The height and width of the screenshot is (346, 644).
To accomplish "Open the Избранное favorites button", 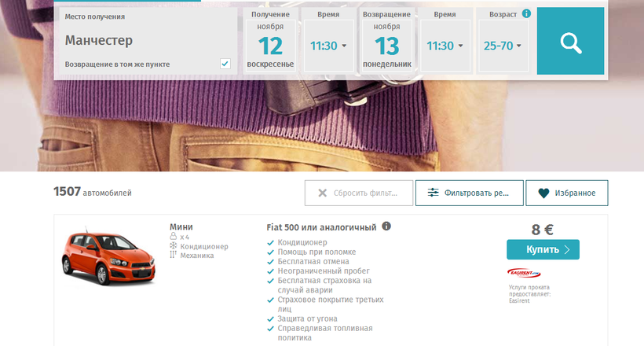I will [567, 193].
